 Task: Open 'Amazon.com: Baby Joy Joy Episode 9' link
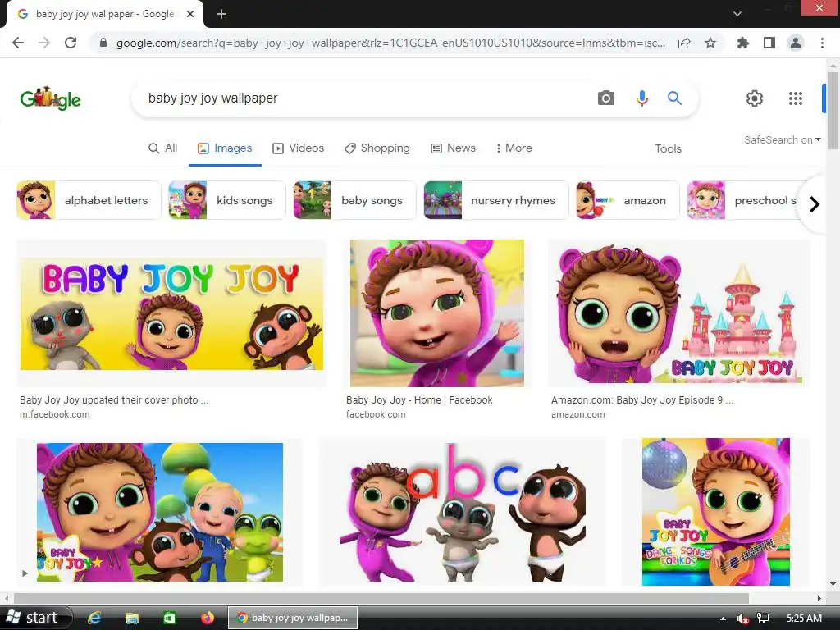642,400
